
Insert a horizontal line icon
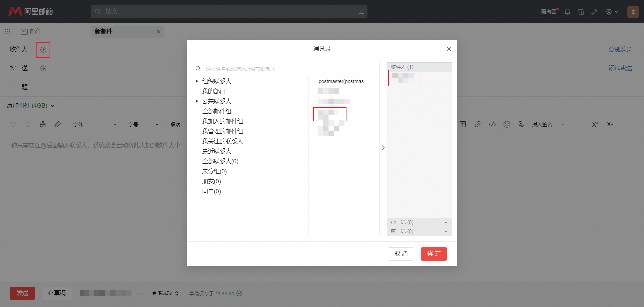pyautogui.click(x=580, y=124)
